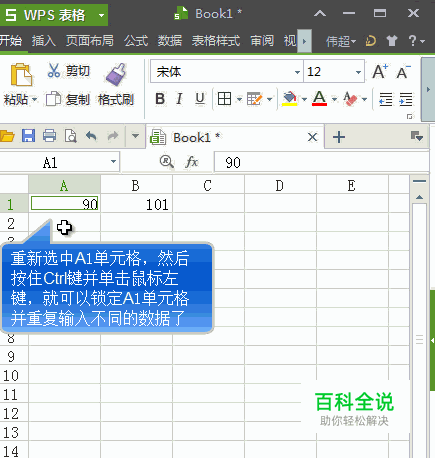
Task: Click the formula bar containing 90
Action: (321, 162)
